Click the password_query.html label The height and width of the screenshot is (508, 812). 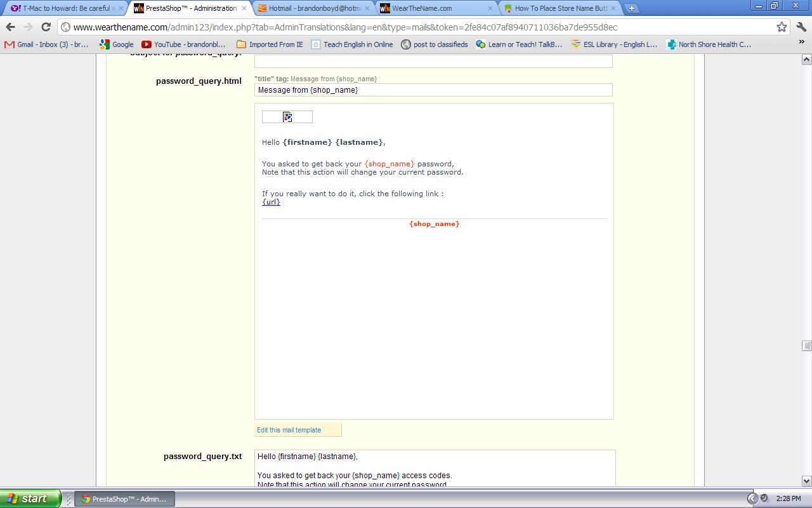(199, 81)
